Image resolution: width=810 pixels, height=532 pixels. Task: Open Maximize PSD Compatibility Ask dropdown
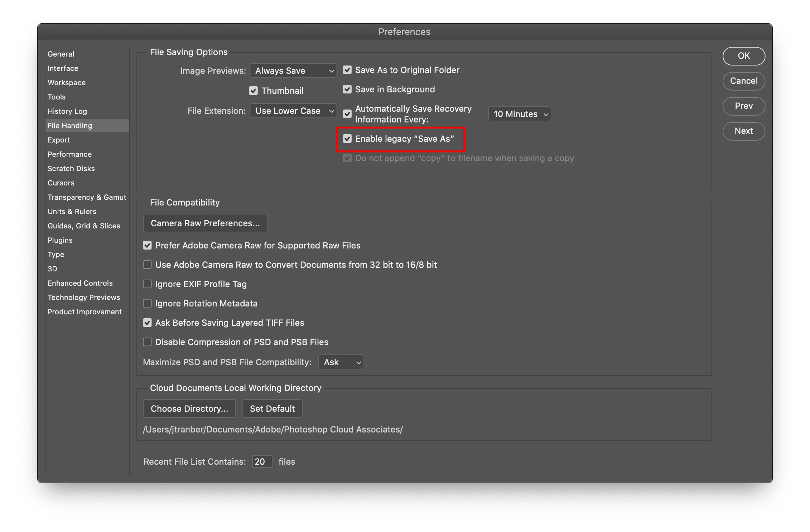[341, 362]
